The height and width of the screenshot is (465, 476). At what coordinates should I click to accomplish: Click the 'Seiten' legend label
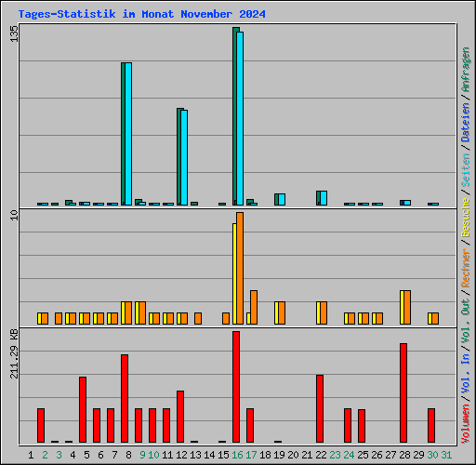click(x=466, y=170)
